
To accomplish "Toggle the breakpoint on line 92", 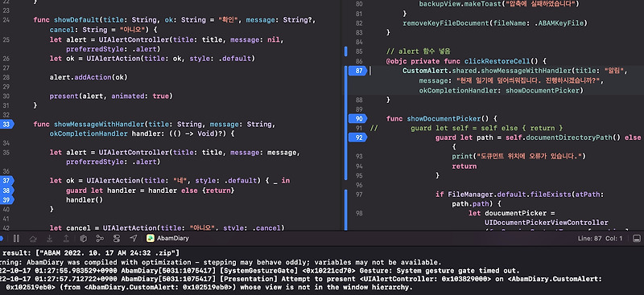I will click(357, 137).
